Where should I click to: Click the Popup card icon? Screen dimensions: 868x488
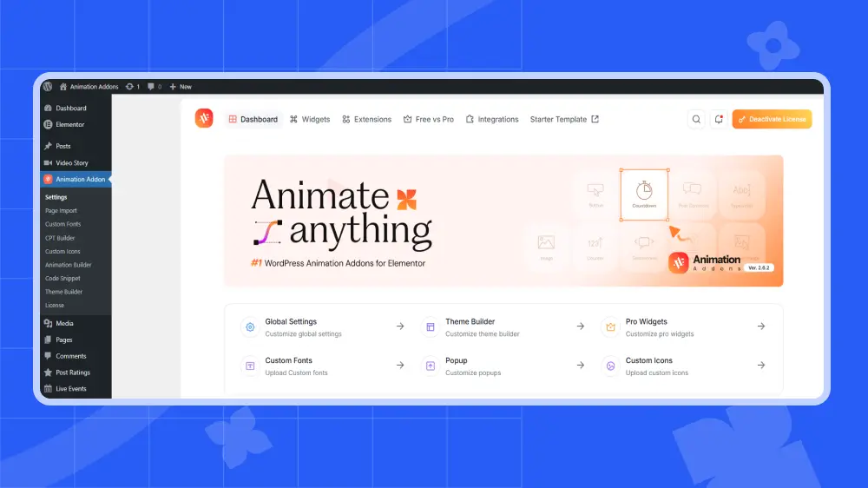tap(431, 366)
